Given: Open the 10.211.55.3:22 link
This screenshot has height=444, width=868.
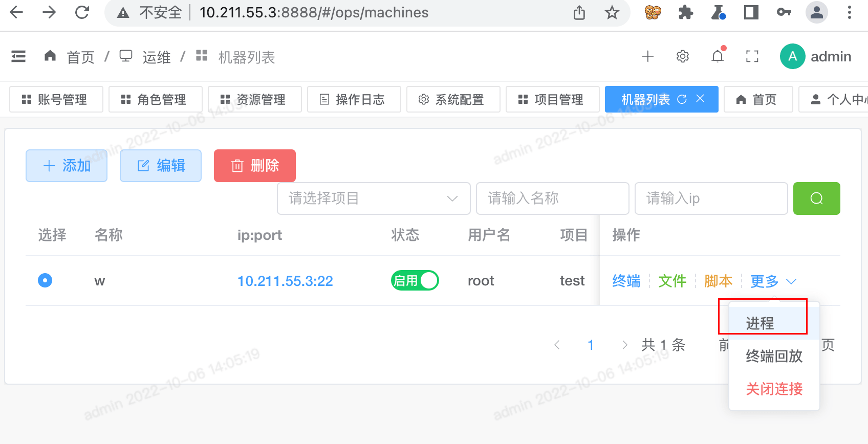Looking at the screenshot, I should tap(285, 281).
